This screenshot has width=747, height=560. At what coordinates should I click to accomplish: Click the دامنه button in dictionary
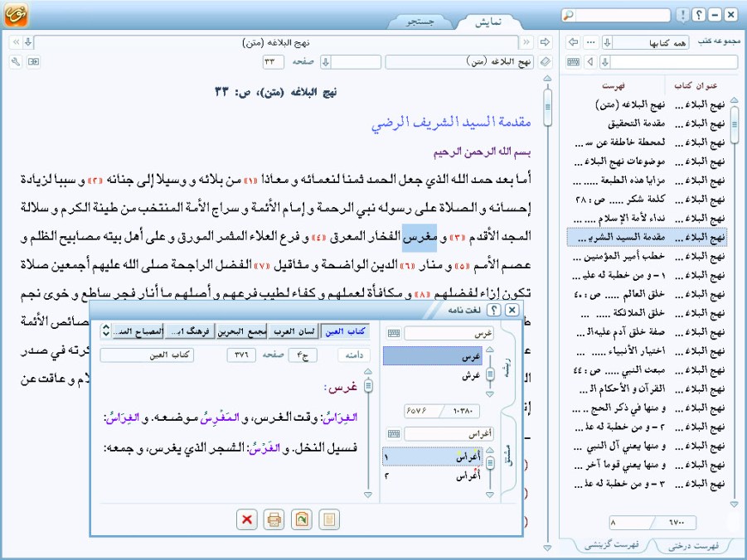coord(353,355)
